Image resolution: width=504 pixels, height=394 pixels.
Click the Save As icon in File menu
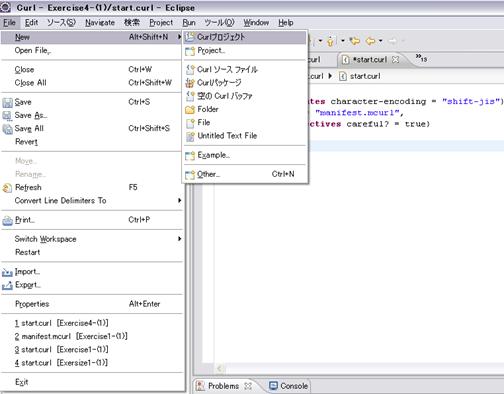pos(7,116)
